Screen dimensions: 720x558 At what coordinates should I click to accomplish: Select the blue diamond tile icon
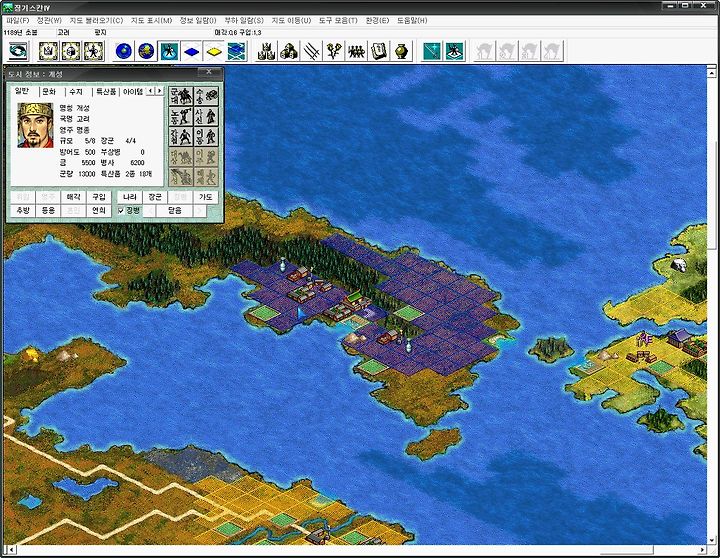pyautogui.click(x=191, y=51)
